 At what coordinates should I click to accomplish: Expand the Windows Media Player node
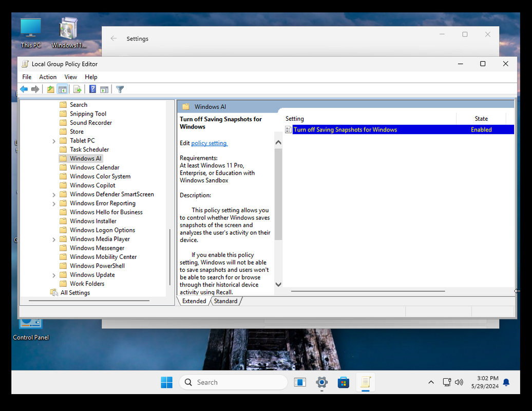(53, 239)
